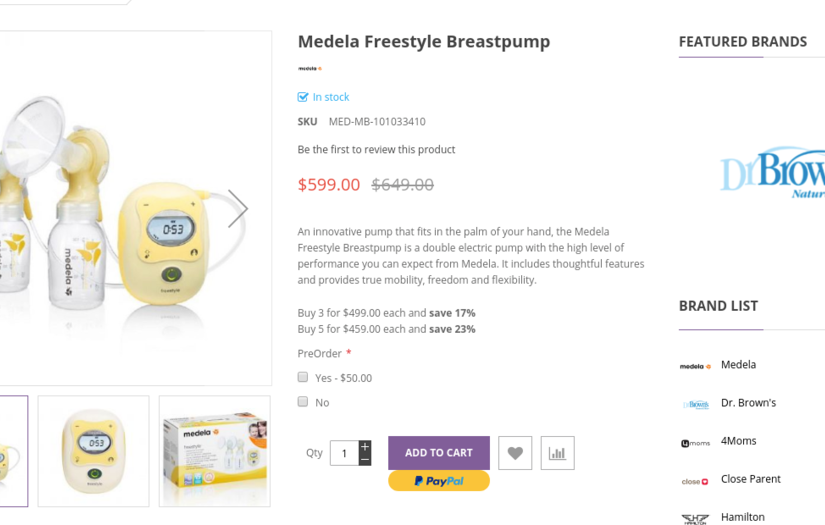Open "Be the first to review" link

pyautogui.click(x=376, y=149)
